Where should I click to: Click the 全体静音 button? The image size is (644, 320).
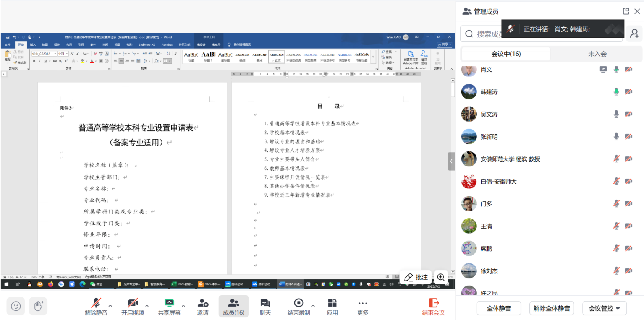(498, 308)
